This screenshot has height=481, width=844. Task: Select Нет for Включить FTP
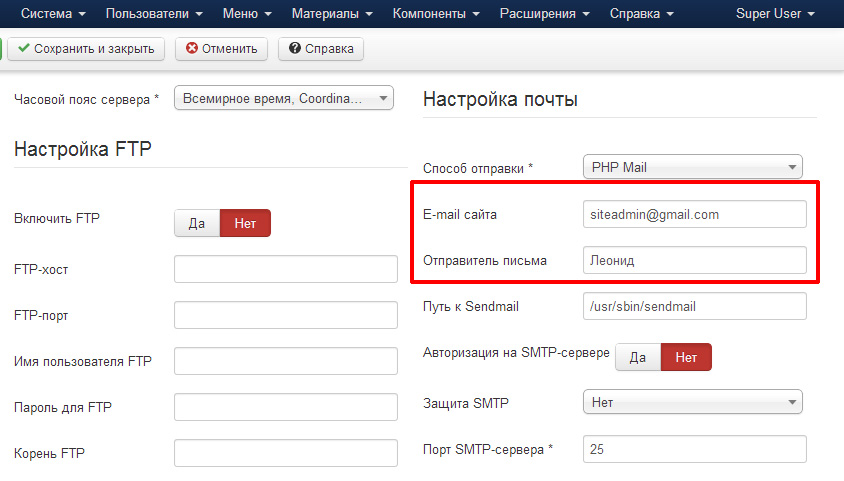(245, 223)
